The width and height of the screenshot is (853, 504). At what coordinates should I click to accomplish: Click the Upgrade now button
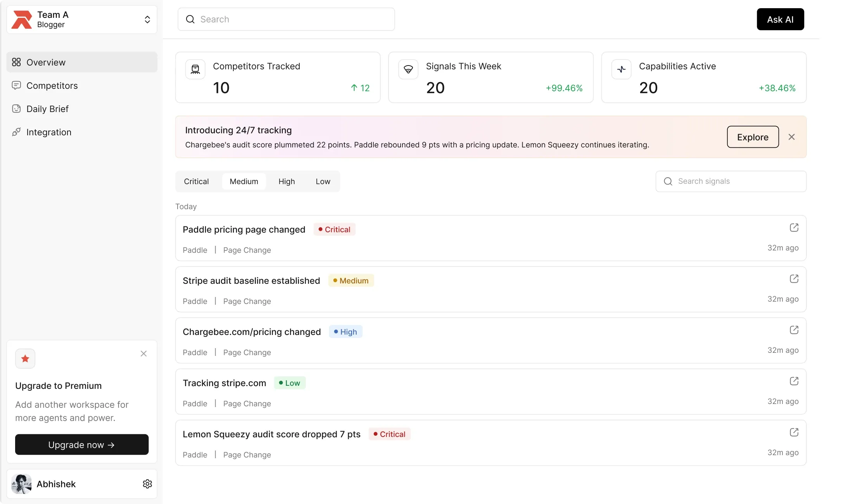[x=82, y=445]
